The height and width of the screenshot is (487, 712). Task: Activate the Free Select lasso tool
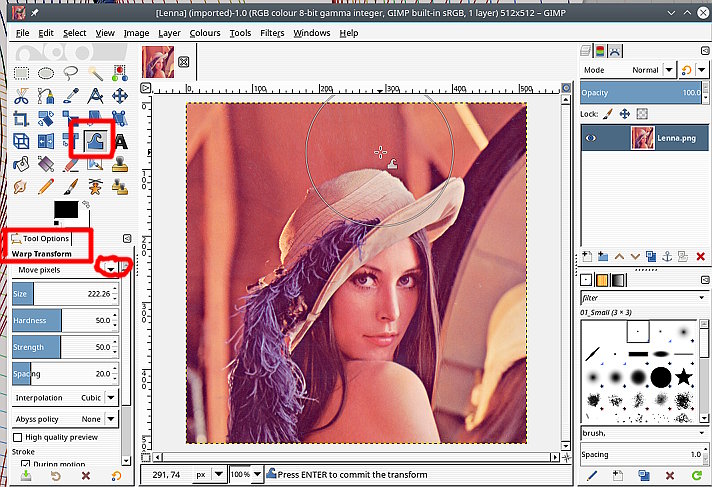71,73
